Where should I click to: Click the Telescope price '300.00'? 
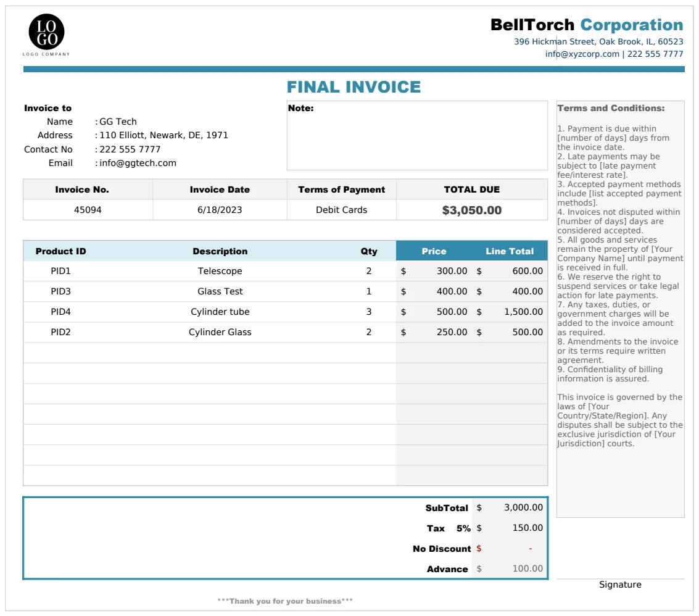(452, 271)
